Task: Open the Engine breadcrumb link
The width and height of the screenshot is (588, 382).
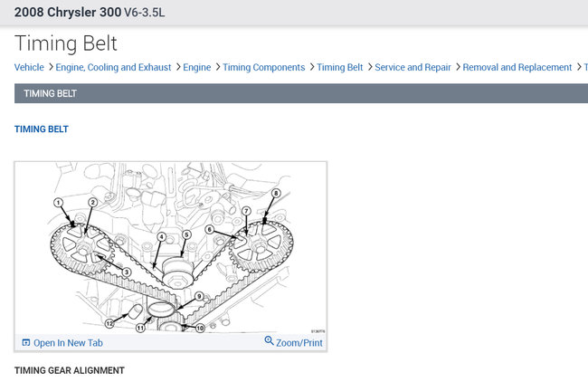Action: click(x=197, y=68)
